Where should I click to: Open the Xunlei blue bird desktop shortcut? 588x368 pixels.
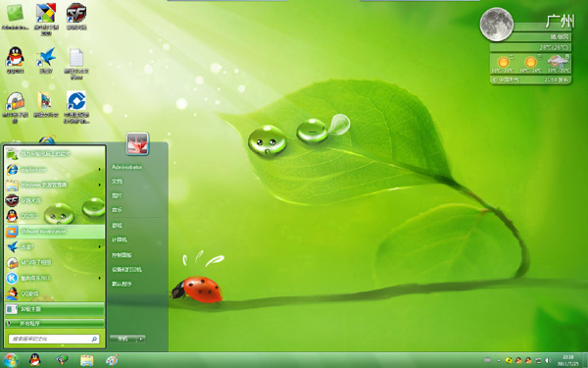46,60
